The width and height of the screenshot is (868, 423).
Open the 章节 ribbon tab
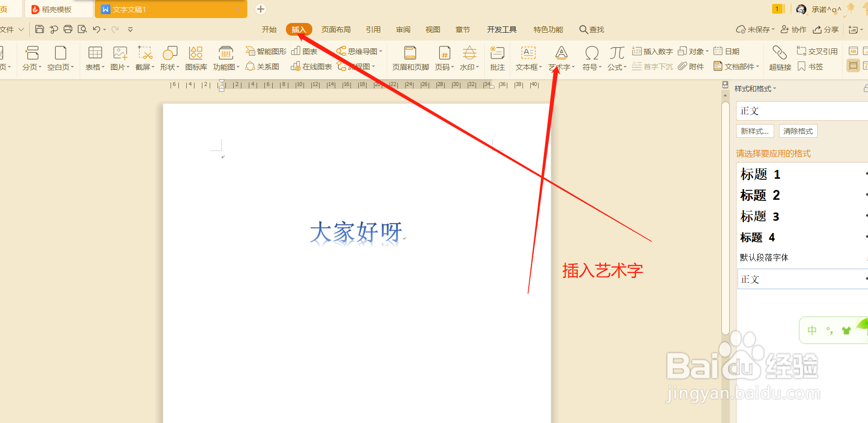pos(462,29)
